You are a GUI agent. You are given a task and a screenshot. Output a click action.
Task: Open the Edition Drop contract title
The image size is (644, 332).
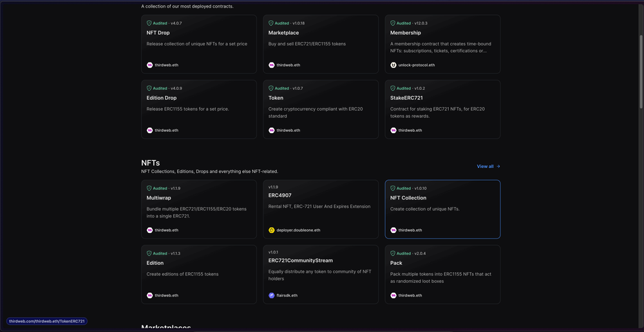162,98
